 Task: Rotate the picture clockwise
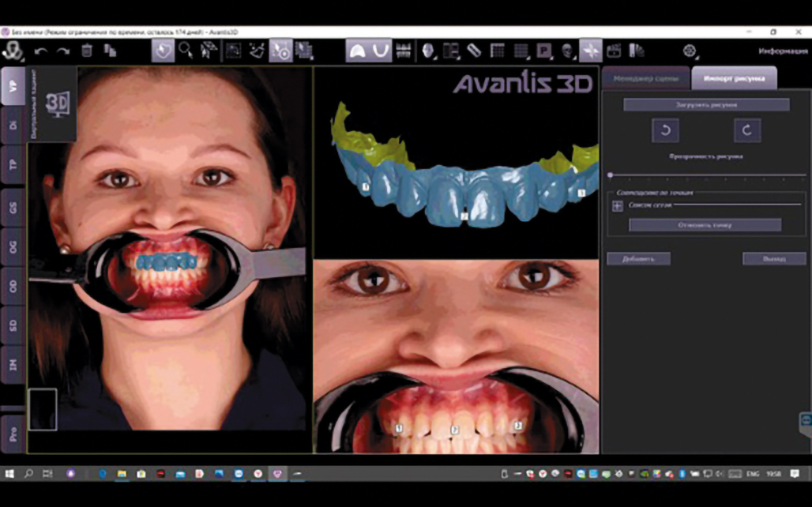[746, 130]
